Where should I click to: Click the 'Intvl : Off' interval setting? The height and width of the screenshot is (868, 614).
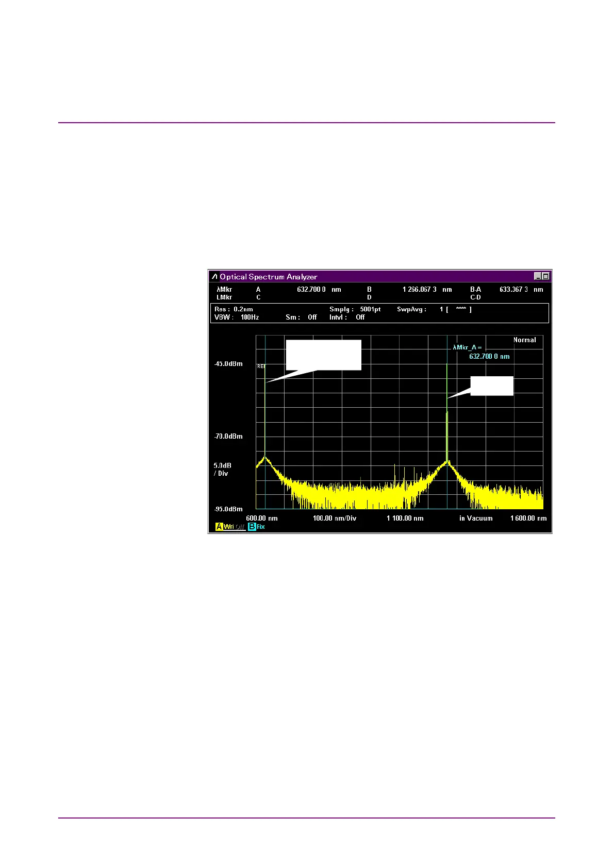(x=347, y=318)
